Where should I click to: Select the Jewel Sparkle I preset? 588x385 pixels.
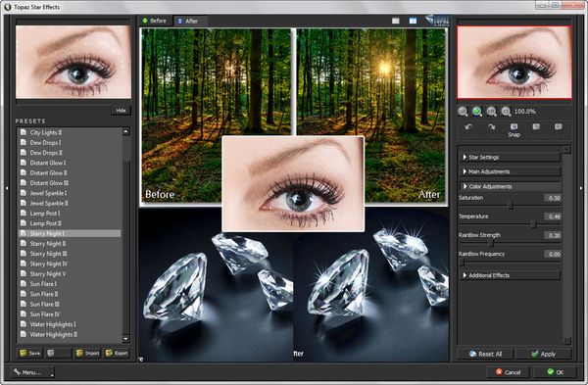point(70,193)
